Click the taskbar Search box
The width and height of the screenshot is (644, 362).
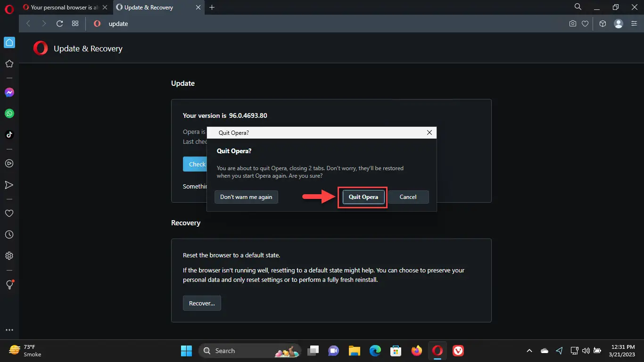pos(250,351)
